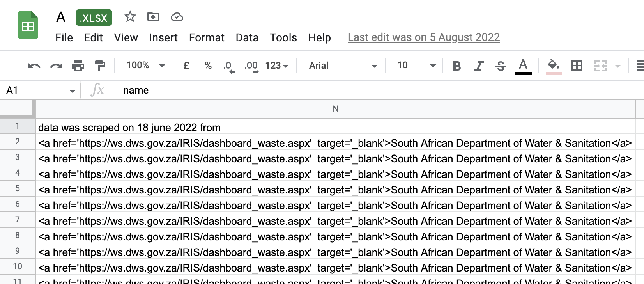Open the 123 number formats dropdown
The image size is (644, 284).
coord(277,66)
